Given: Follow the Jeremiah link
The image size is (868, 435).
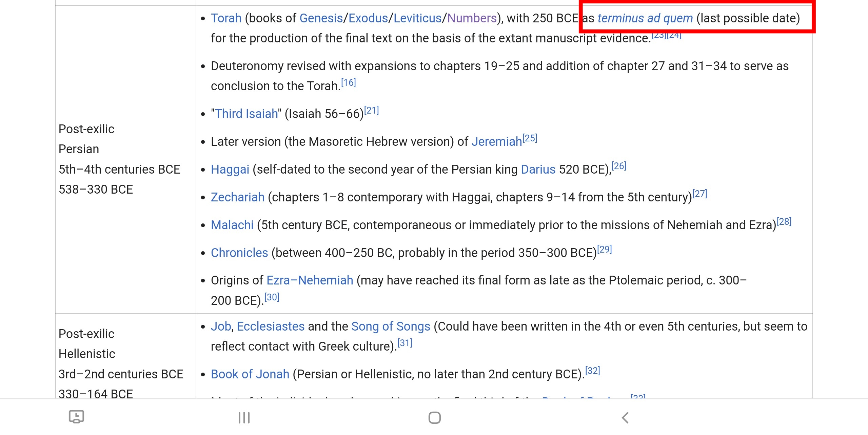Looking at the screenshot, I should (497, 141).
